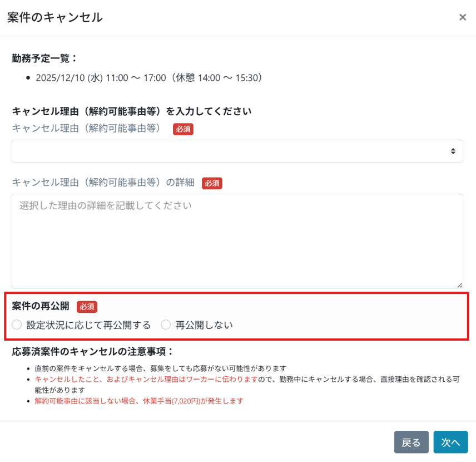476x462 pixels.
Task: Click the 必須 badge next to 案件の再公開
Action: (87, 306)
